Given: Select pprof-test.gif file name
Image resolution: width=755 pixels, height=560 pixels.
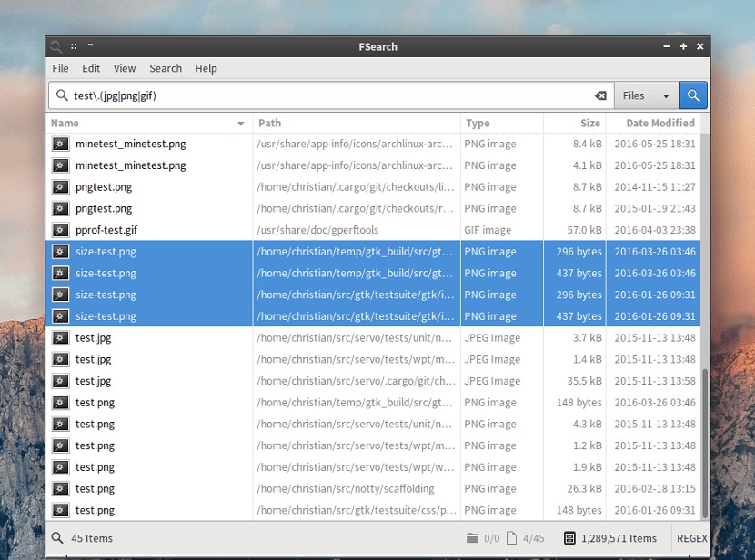Looking at the screenshot, I should click(106, 230).
